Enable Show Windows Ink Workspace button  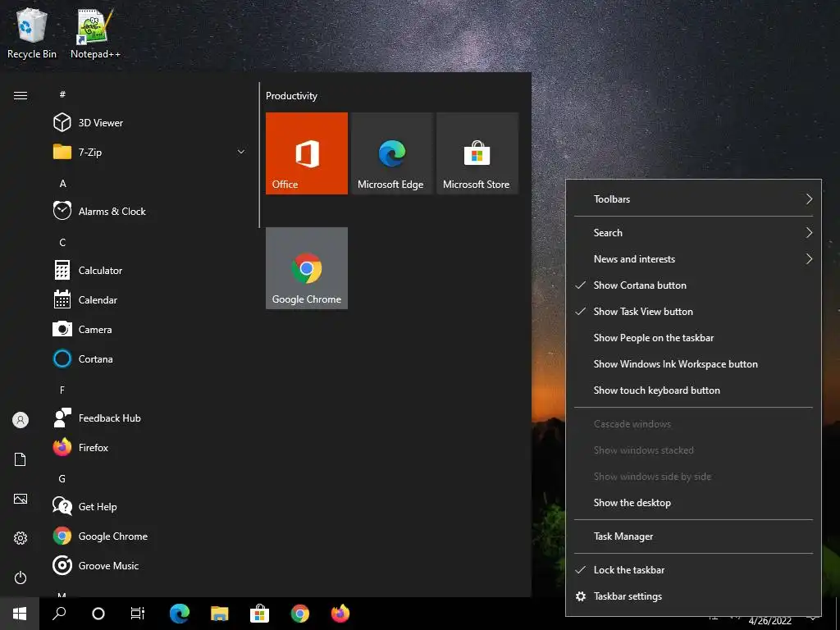693,363
